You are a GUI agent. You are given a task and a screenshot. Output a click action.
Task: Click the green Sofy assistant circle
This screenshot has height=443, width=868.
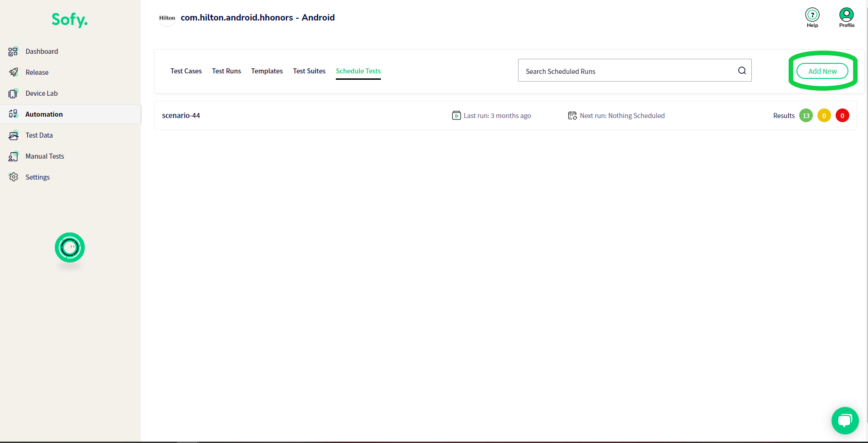coord(70,247)
